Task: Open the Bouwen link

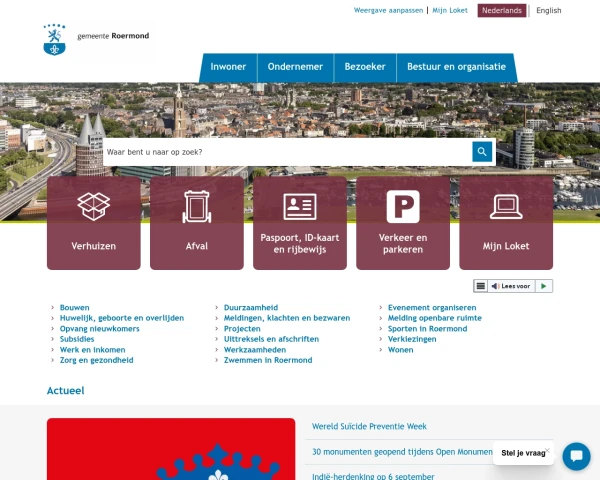Action: [75, 307]
